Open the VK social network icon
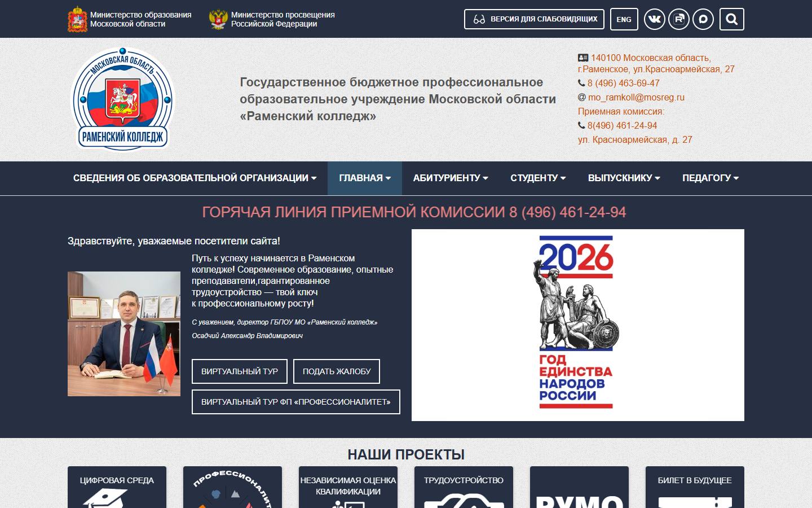The image size is (812, 508). (654, 19)
